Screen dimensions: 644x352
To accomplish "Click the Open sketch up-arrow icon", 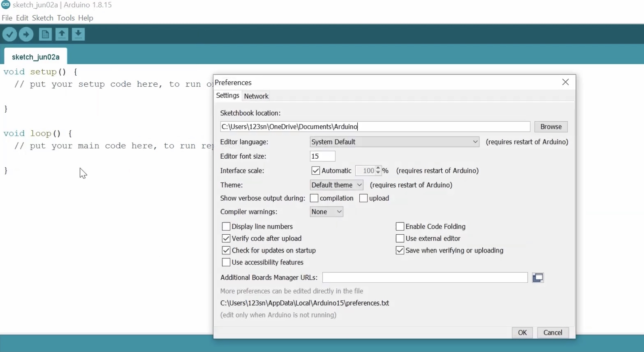I will pyautogui.click(x=62, y=34).
